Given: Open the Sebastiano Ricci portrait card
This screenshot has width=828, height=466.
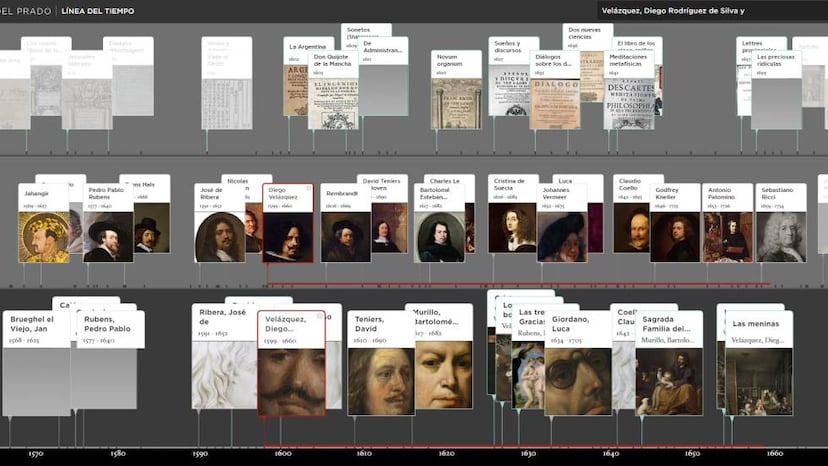Looking at the screenshot, I should click(781, 230).
